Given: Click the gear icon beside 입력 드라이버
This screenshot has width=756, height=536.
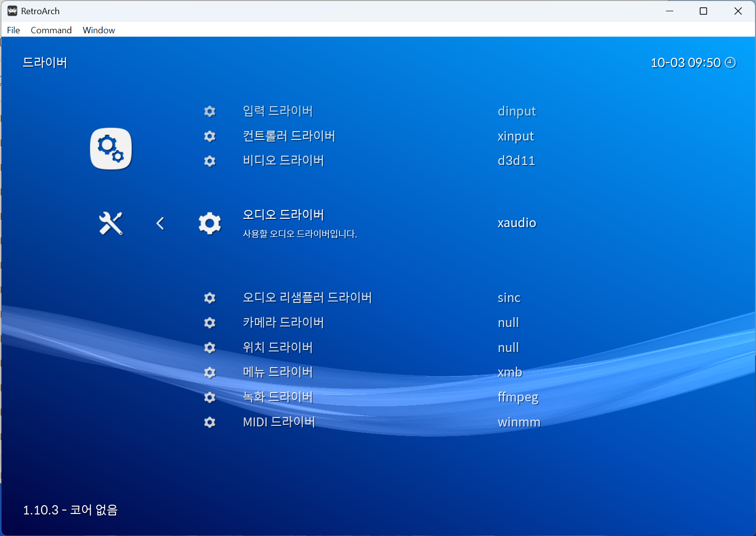Looking at the screenshot, I should pyautogui.click(x=210, y=111).
